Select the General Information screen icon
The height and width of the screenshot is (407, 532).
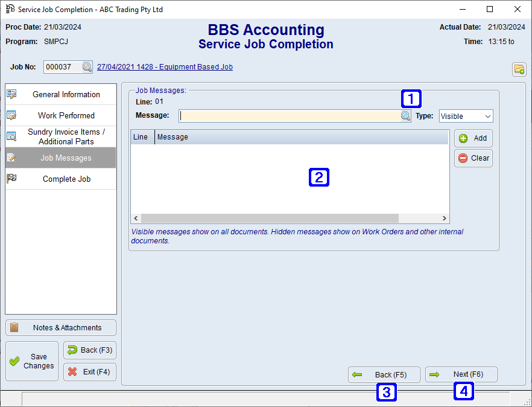12,94
